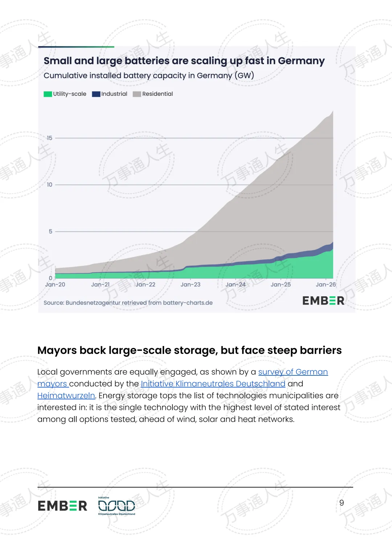Viewport: 392px width, 554px height.
Task: Click the Bundesnetzagentur source text
Action: click(128, 303)
